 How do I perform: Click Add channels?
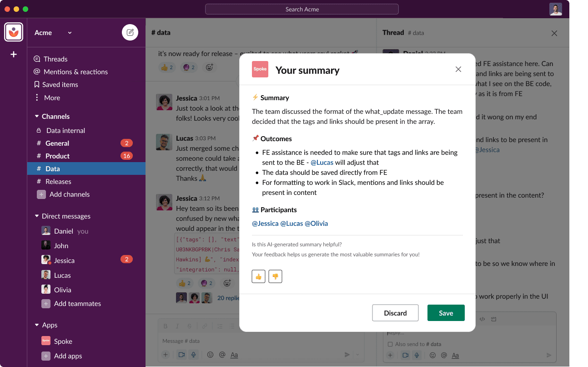point(63,194)
